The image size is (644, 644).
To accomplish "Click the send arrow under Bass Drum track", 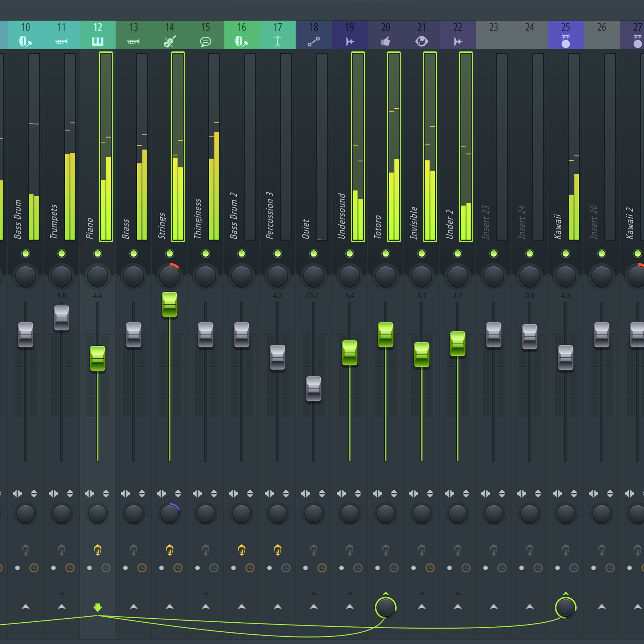I will click(25, 607).
